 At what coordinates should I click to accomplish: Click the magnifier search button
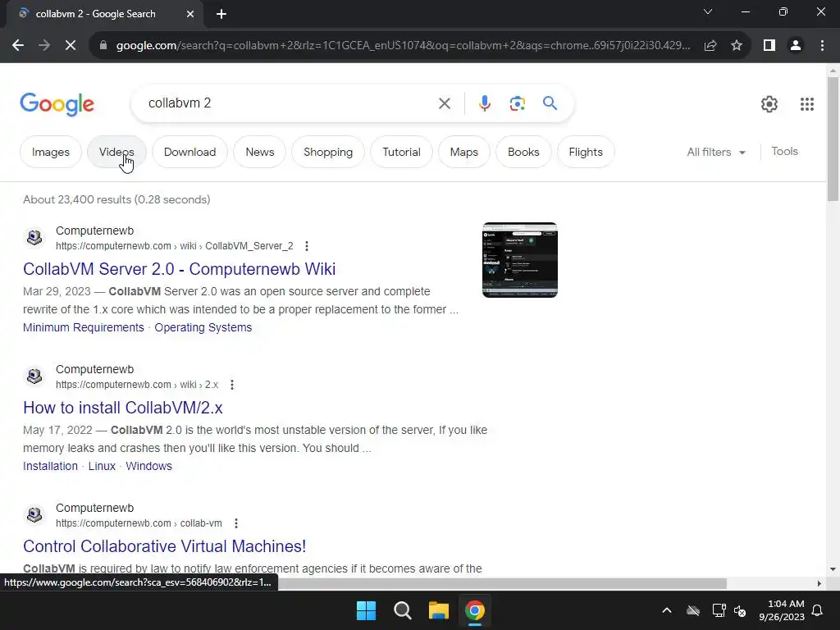pos(550,103)
